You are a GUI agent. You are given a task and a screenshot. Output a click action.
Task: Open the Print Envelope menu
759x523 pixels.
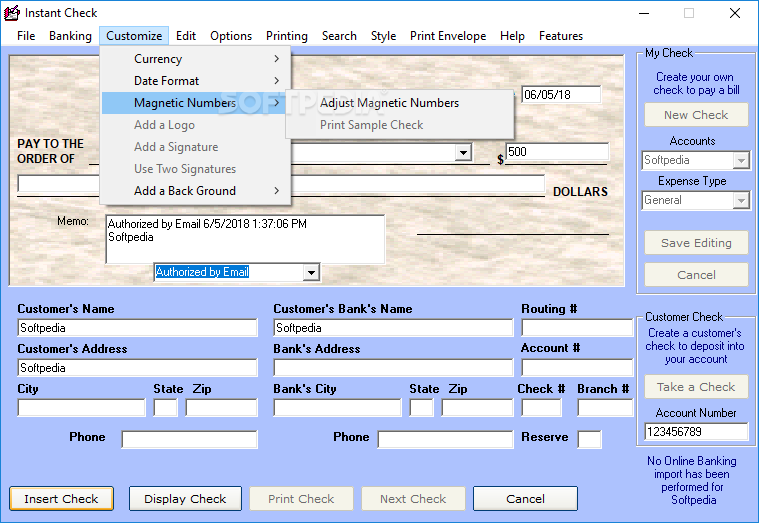pyautogui.click(x=448, y=36)
